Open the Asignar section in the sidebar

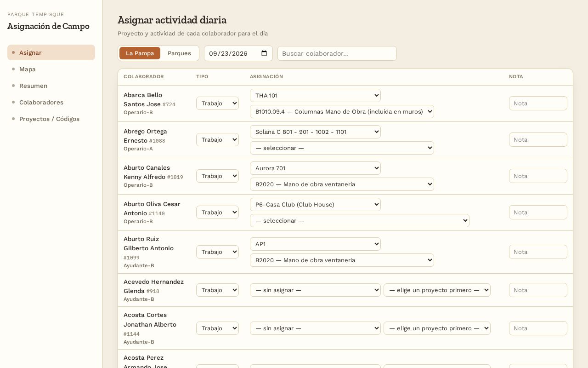pyautogui.click(x=51, y=52)
